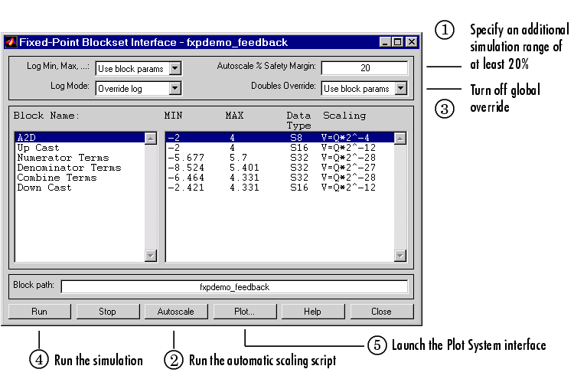Expand the Log Mode dropdown
The height and width of the screenshot is (392, 574).
[174, 89]
